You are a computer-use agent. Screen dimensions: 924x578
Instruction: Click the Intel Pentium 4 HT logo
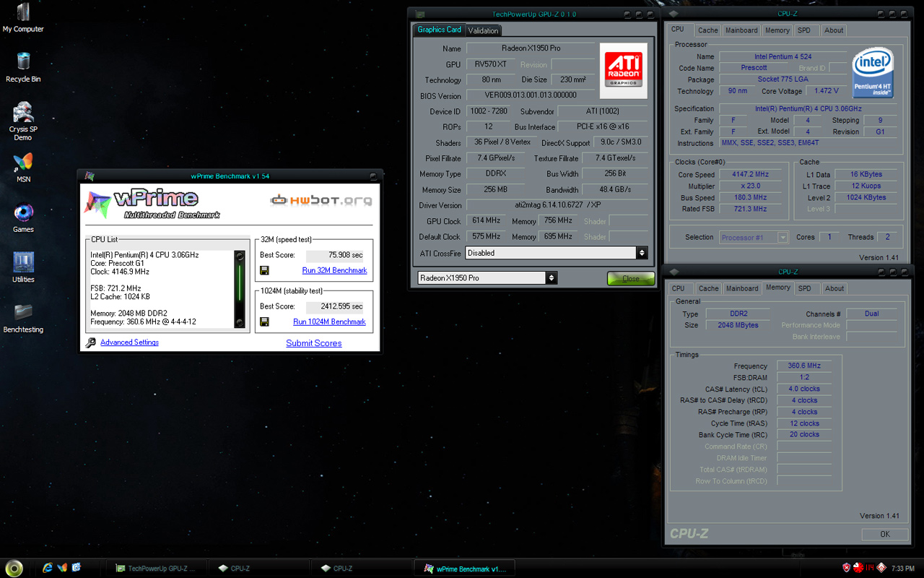[x=873, y=74]
